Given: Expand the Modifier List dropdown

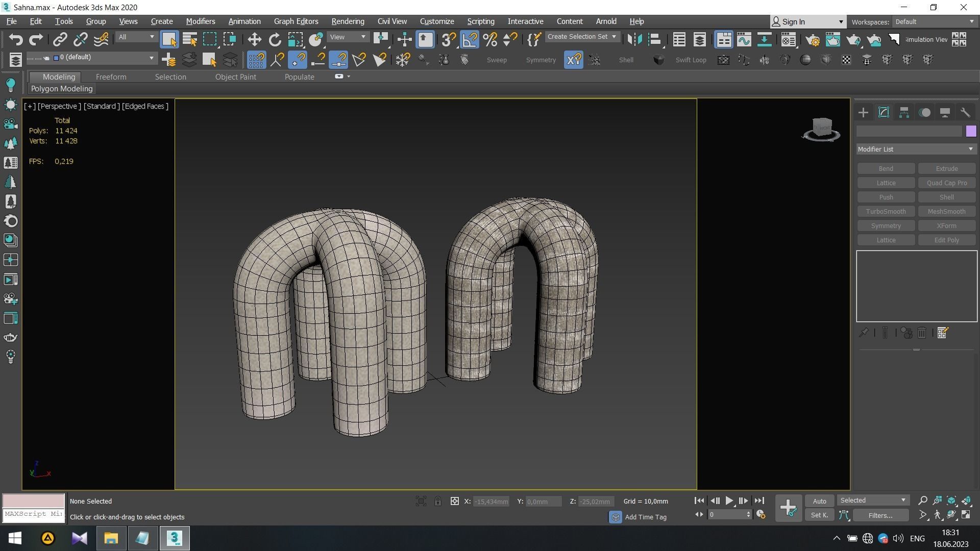Looking at the screenshot, I should point(916,149).
